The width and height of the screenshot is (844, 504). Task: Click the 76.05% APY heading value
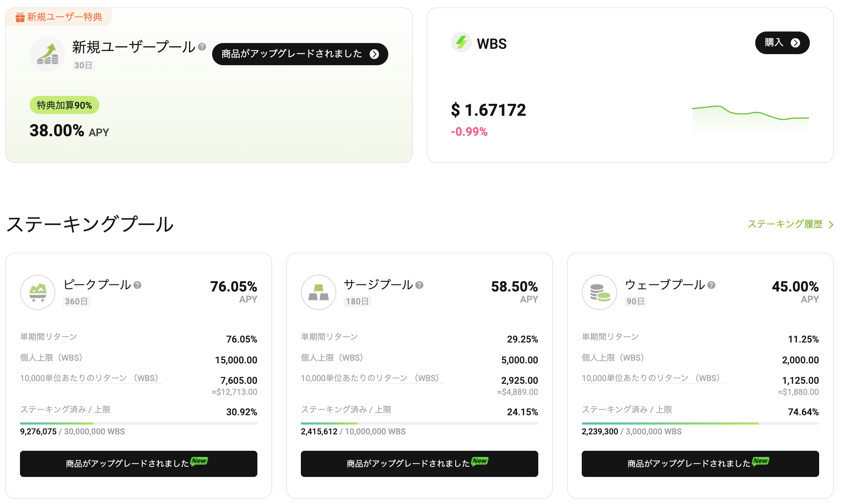click(233, 287)
